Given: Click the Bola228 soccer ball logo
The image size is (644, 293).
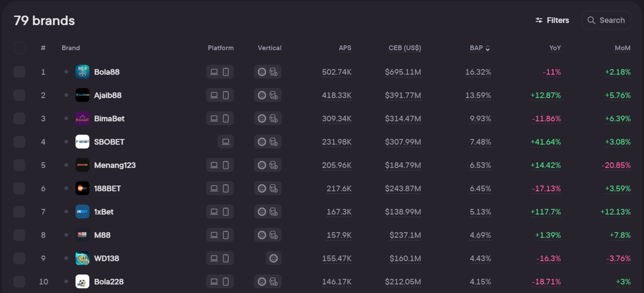Looking at the screenshot, I should [82, 281].
